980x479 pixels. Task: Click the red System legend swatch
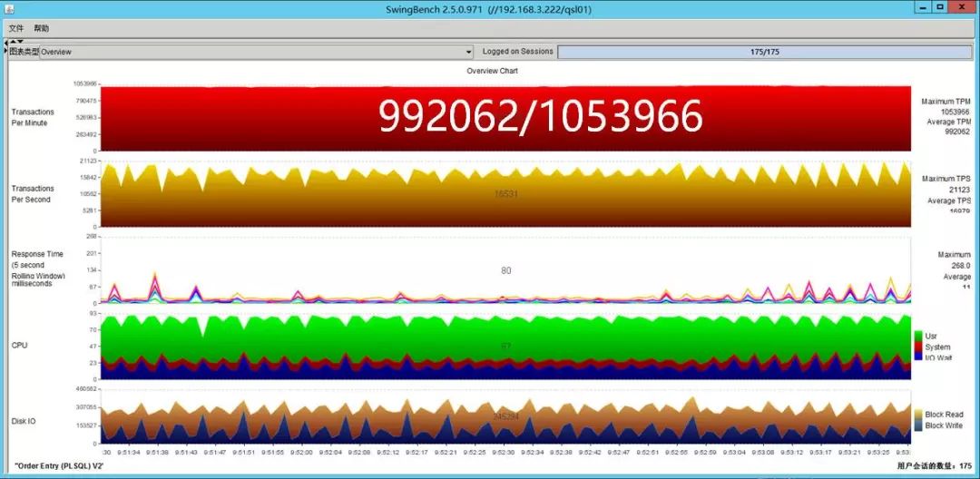(918, 347)
